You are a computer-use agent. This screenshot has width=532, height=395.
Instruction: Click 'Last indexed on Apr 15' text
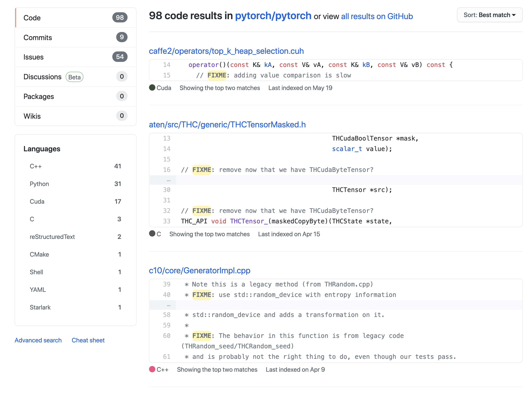click(289, 234)
